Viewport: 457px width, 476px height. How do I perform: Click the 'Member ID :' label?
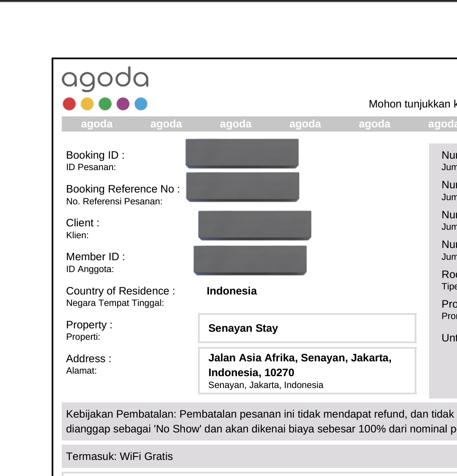tap(96, 257)
